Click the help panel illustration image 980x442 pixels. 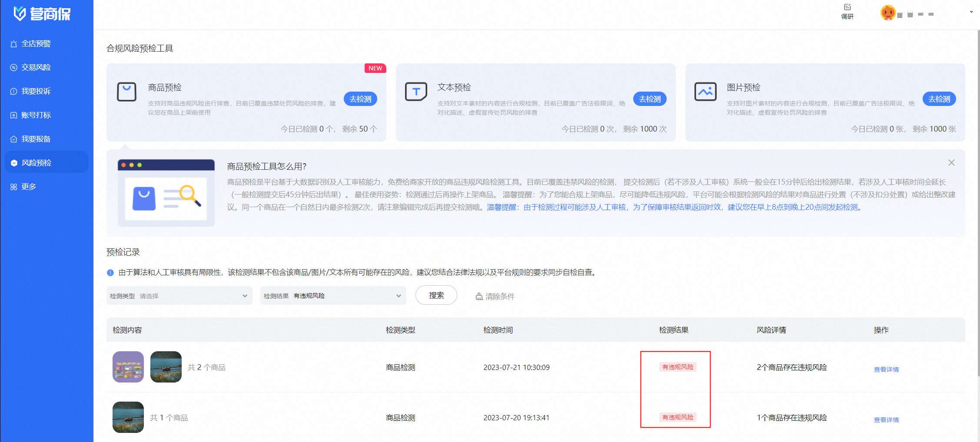point(166,193)
